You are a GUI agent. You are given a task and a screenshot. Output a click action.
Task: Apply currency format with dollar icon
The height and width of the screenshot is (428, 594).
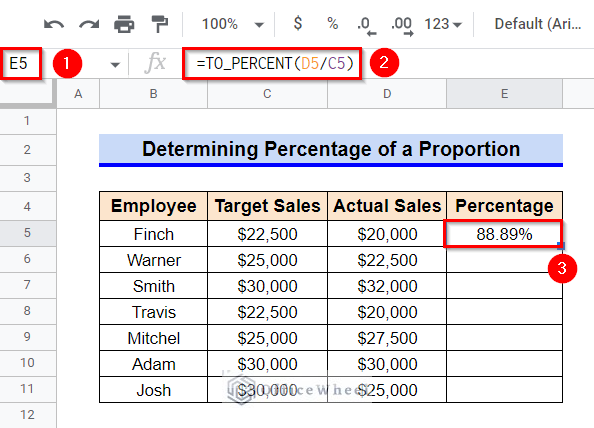point(298,24)
